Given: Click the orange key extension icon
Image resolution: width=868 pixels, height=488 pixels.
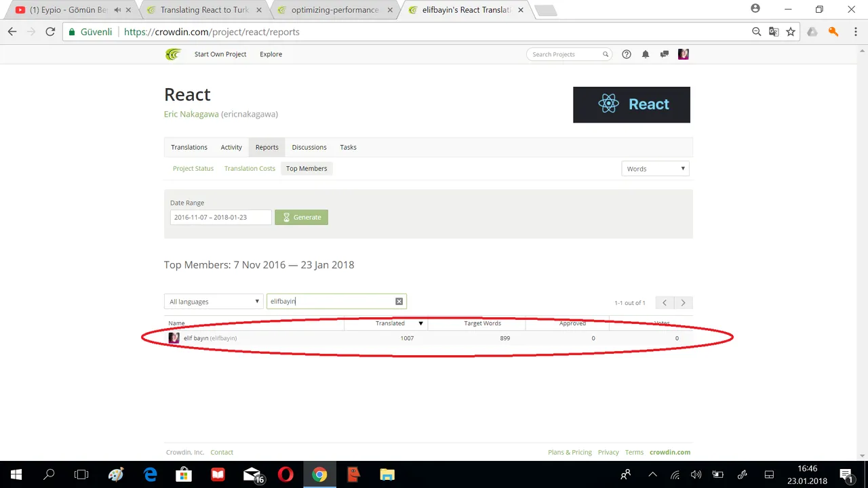Looking at the screenshot, I should [833, 32].
